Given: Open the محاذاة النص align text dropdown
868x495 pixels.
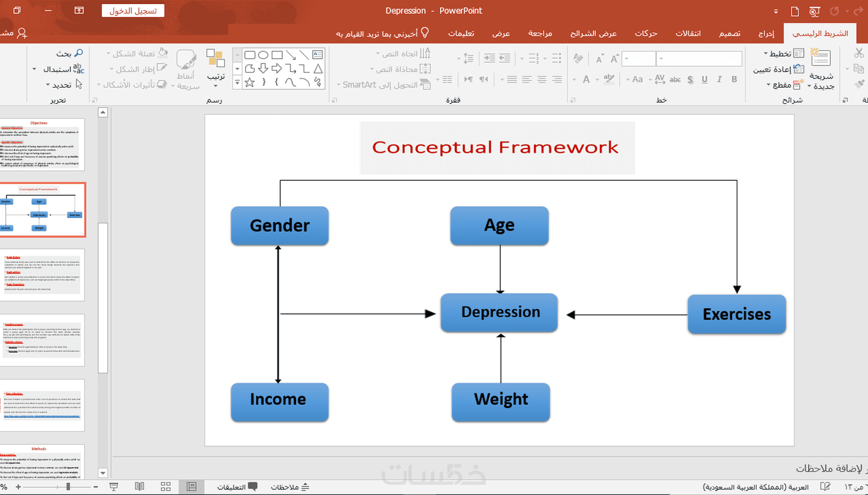Looking at the screenshot, I should pyautogui.click(x=401, y=69).
